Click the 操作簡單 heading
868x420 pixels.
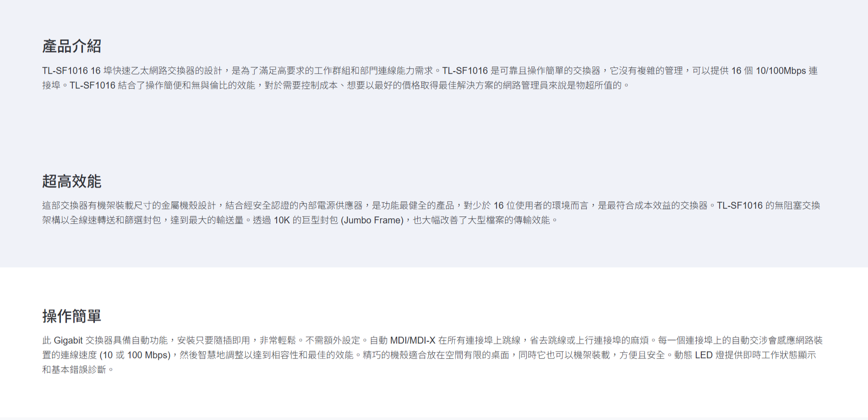tap(72, 316)
